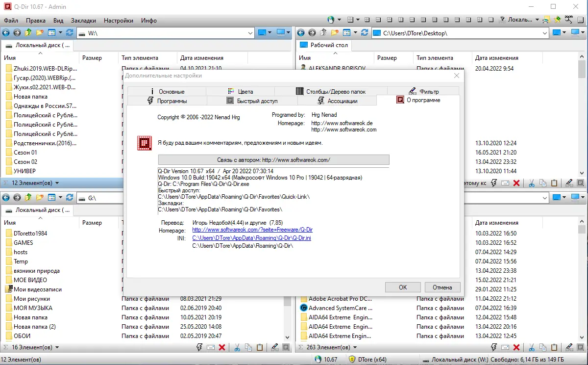Image resolution: width=588 pixels, height=365 pixels.
Task: Expand view options dropdown in Desktop pane
Action: (355, 33)
